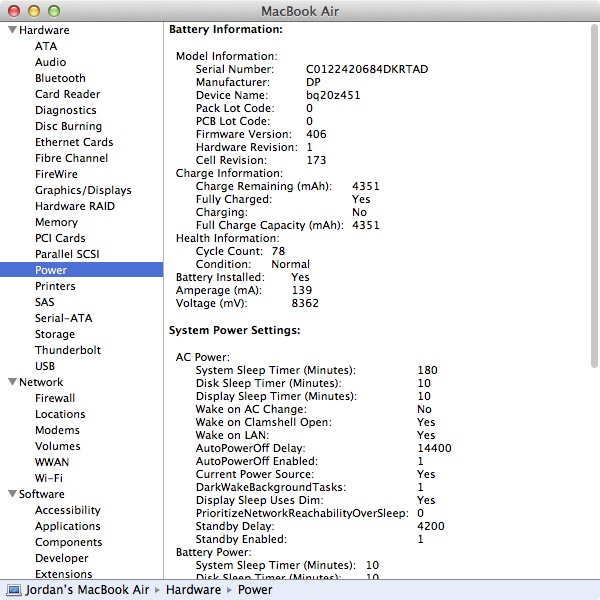Viewport: 600px width, 600px height.
Task: Collapse the Network section triangle
Action: [x=12, y=382]
